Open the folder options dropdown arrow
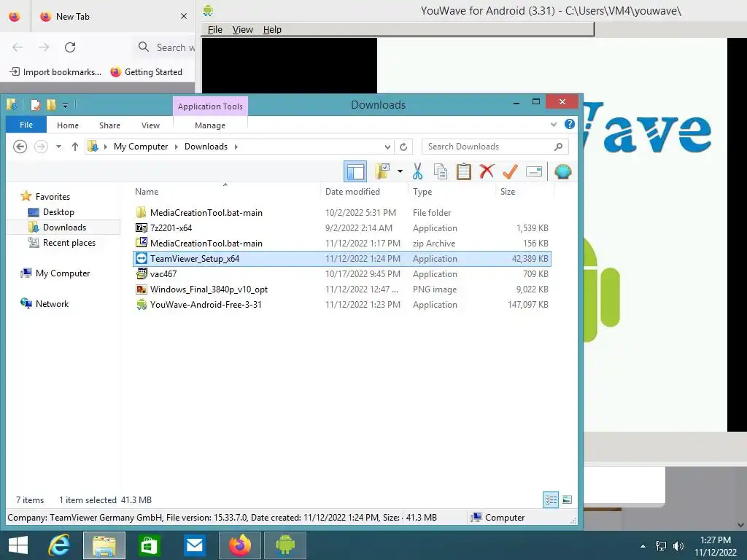 click(400, 171)
